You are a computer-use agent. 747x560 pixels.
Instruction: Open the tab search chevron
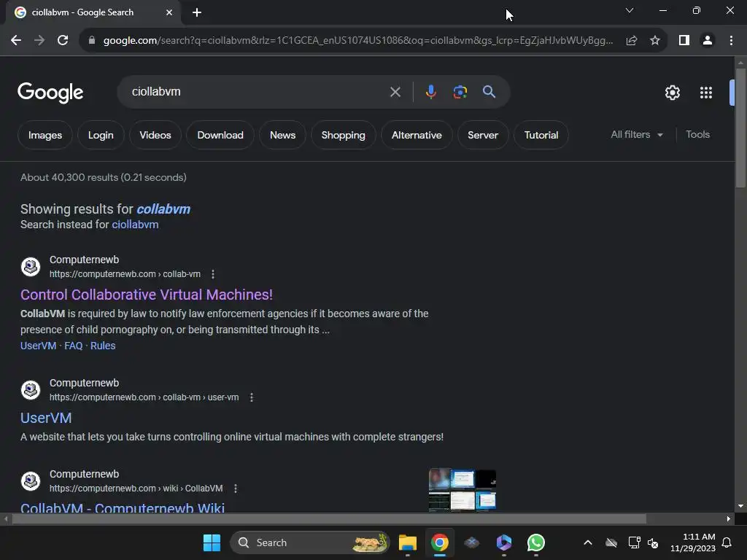tap(630, 10)
